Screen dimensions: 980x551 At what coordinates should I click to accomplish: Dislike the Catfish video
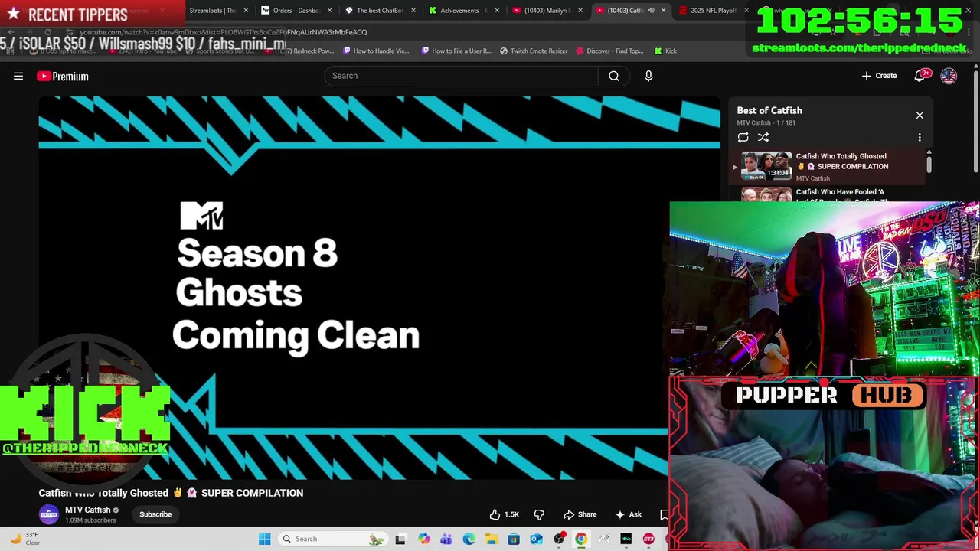point(539,514)
